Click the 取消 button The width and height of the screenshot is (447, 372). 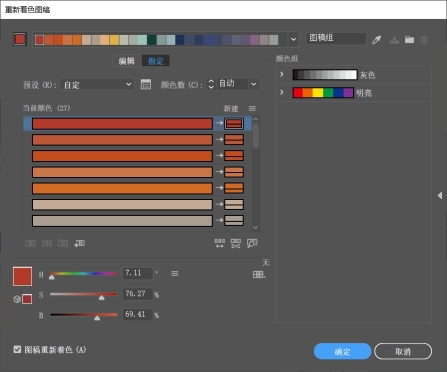tap(403, 351)
